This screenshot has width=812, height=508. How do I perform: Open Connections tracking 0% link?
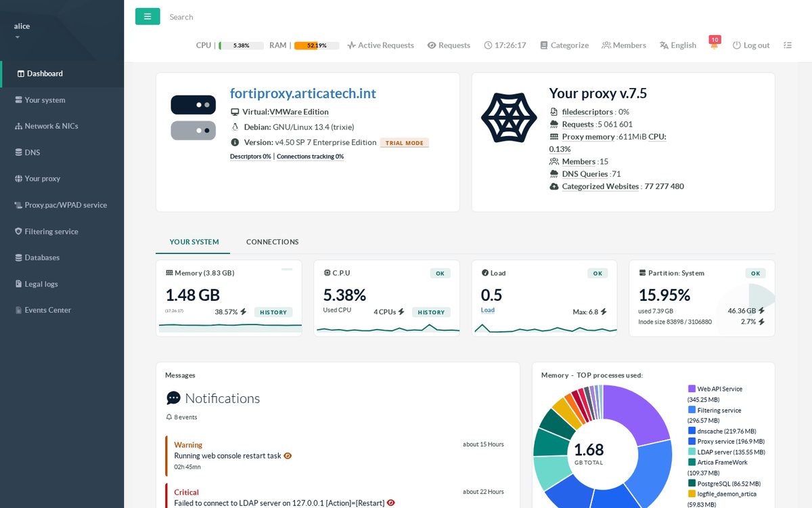click(x=310, y=156)
